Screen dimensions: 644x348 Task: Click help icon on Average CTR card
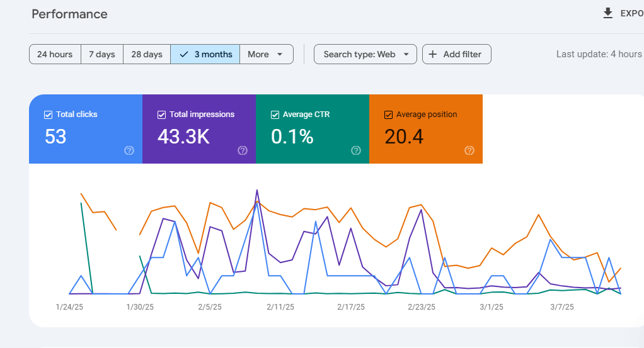pyautogui.click(x=355, y=150)
